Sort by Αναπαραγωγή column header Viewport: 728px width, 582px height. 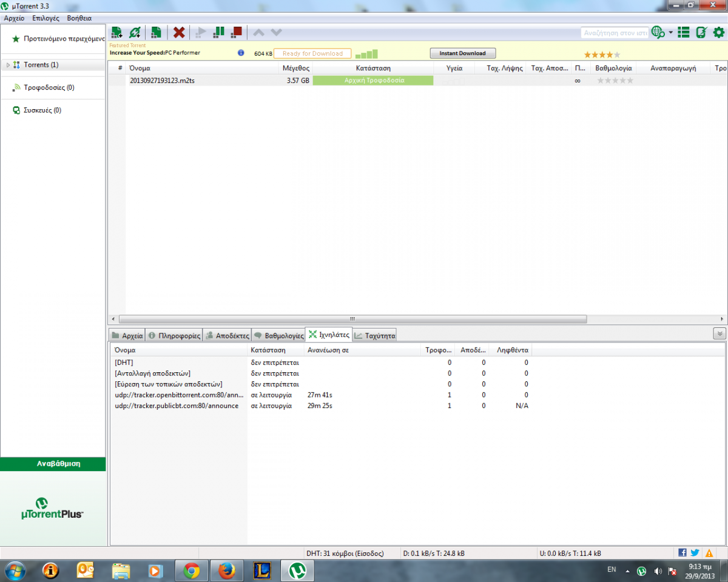click(673, 69)
